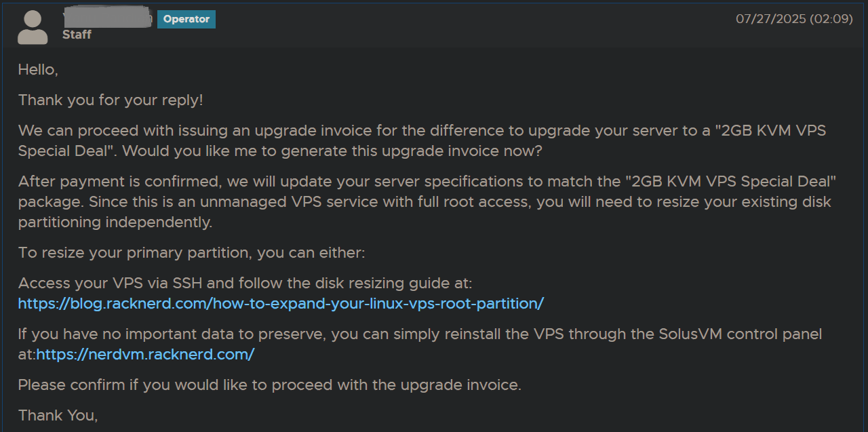Open the nerdvm.racknerd.com control panel link
868x432 pixels.
click(145, 354)
